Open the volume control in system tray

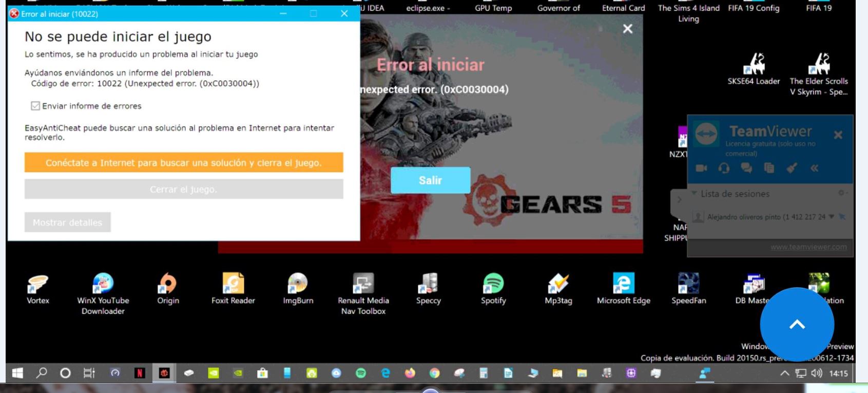pos(816,373)
